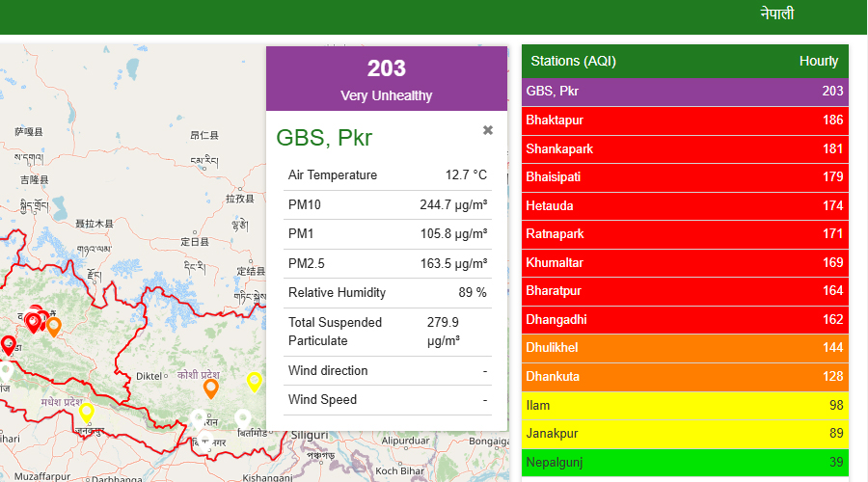868x482 pixels.
Task: Click the Hourly column header
Action: (x=818, y=61)
